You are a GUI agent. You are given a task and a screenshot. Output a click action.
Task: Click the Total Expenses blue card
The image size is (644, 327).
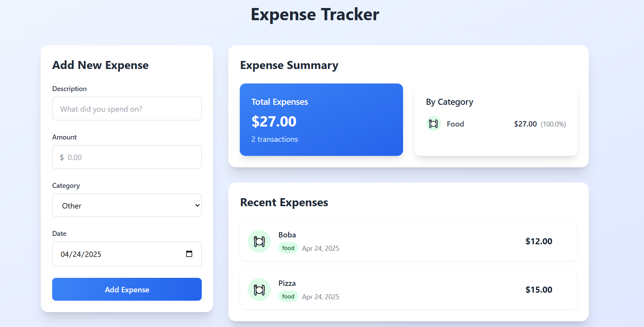[321, 120]
